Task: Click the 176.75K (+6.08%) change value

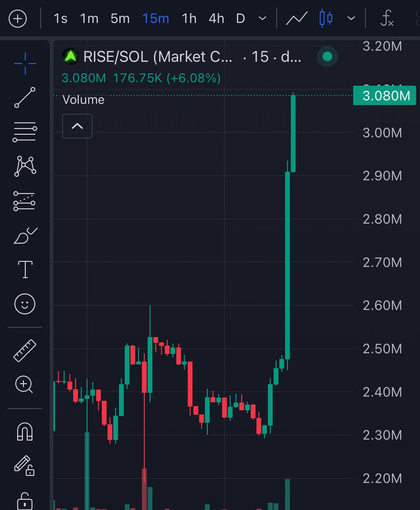Action: point(166,78)
